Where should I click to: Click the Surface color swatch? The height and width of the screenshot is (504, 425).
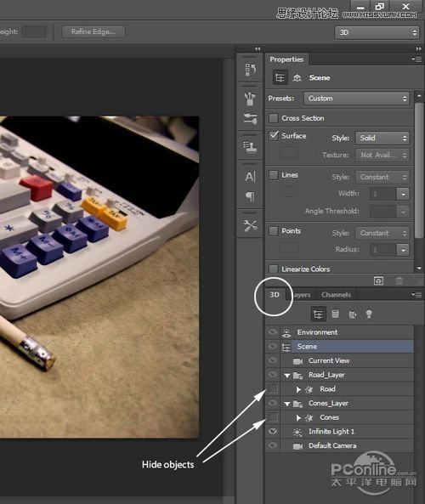(x=288, y=152)
